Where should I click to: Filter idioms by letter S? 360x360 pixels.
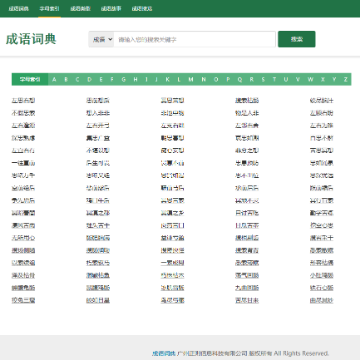[263, 79]
